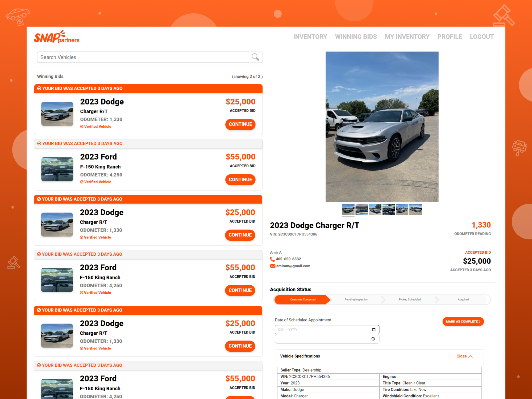
Task: Select the Acquired status step
Action: coord(463,300)
